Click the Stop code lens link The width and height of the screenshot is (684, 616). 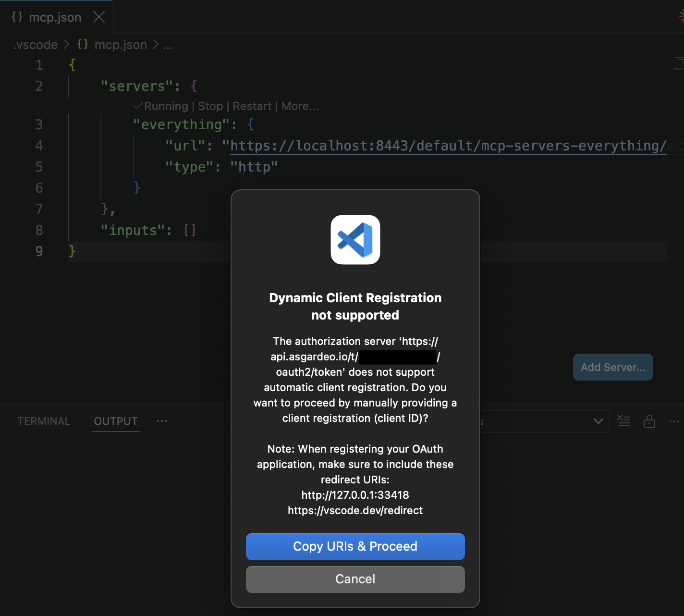click(210, 106)
